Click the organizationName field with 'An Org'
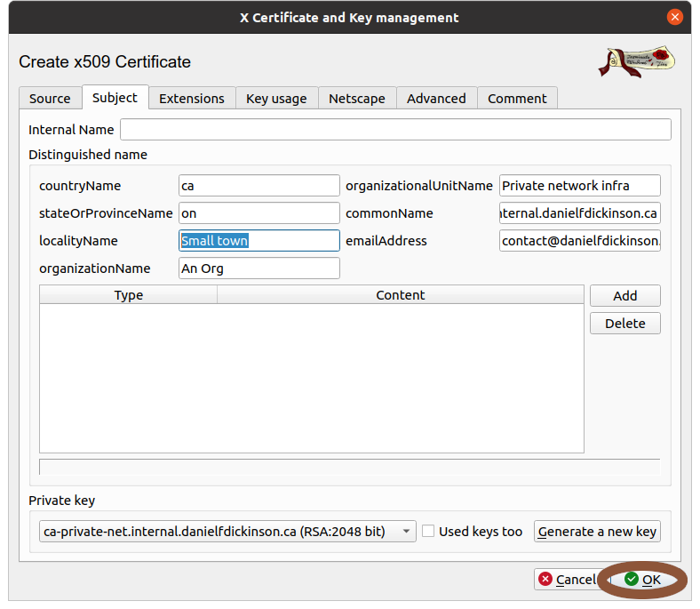700x609 pixels. tap(259, 268)
